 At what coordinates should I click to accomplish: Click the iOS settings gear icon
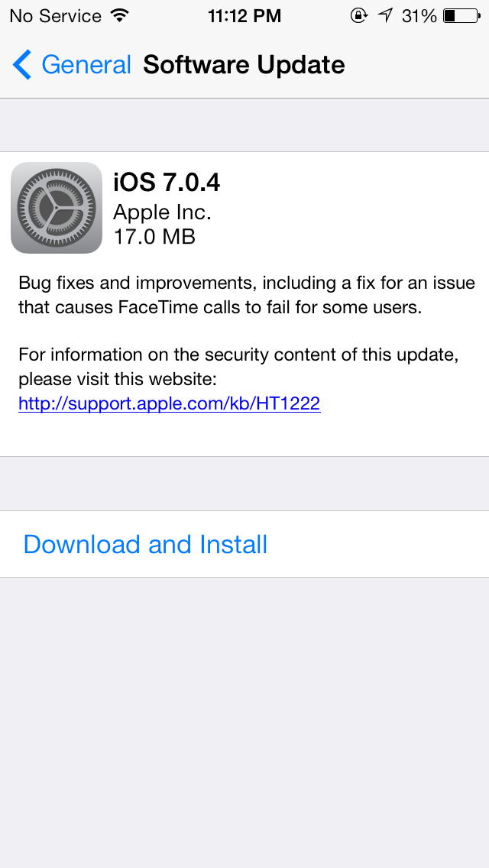click(57, 208)
